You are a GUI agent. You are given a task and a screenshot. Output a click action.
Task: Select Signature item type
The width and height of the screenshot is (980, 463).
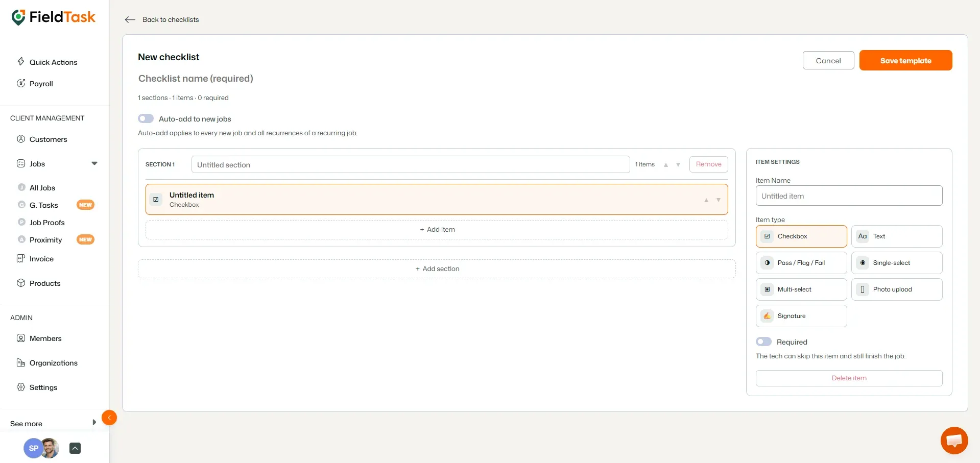click(x=801, y=316)
